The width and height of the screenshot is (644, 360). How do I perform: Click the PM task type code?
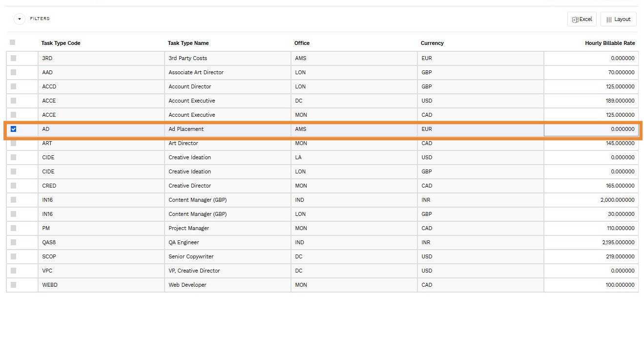pyautogui.click(x=46, y=228)
